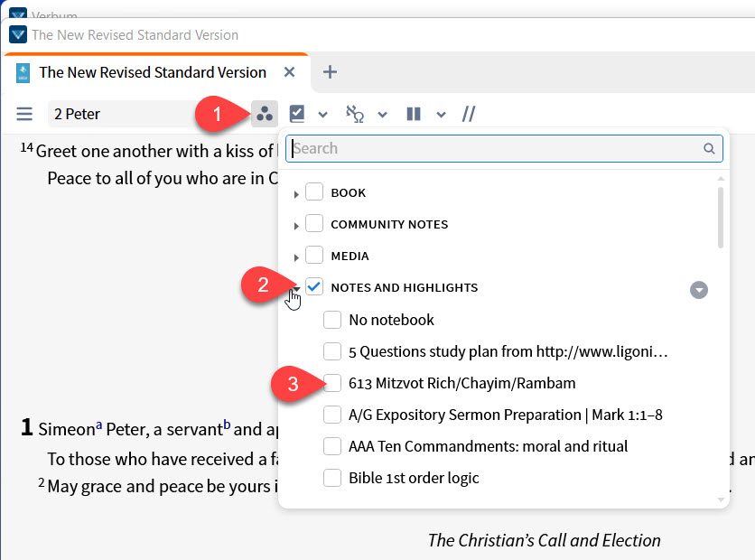Screen dimensions: 755x560
Task: Click the magnifier icon in the Search box
Action: point(709,148)
